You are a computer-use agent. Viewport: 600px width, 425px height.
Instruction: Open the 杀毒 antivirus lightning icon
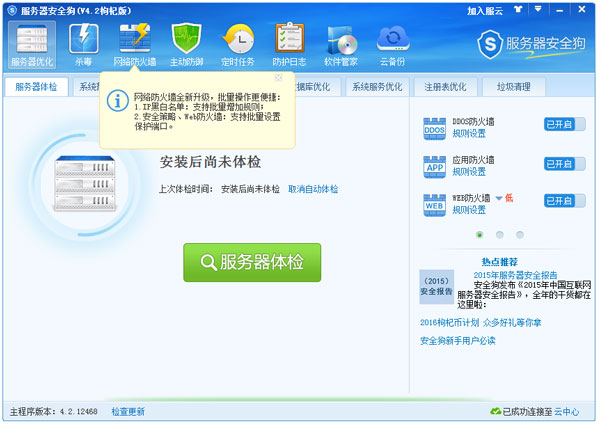(x=83, y=45)
